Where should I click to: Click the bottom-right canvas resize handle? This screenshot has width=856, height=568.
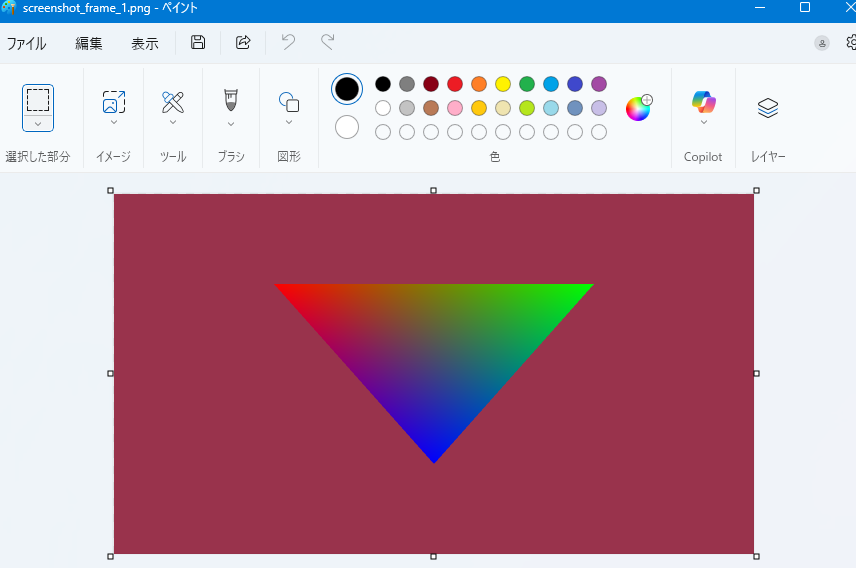(x=756, y=556)
